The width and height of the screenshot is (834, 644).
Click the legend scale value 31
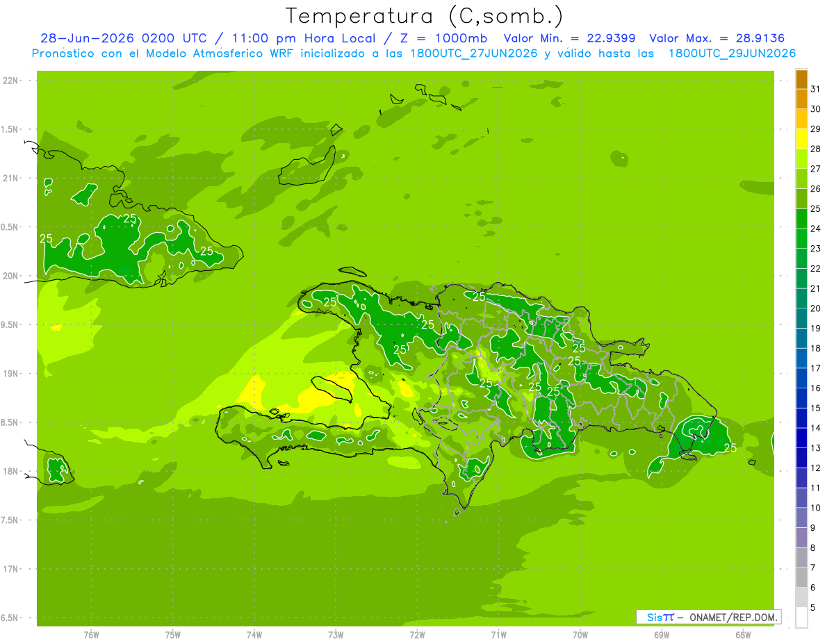(x=816, y=89)
